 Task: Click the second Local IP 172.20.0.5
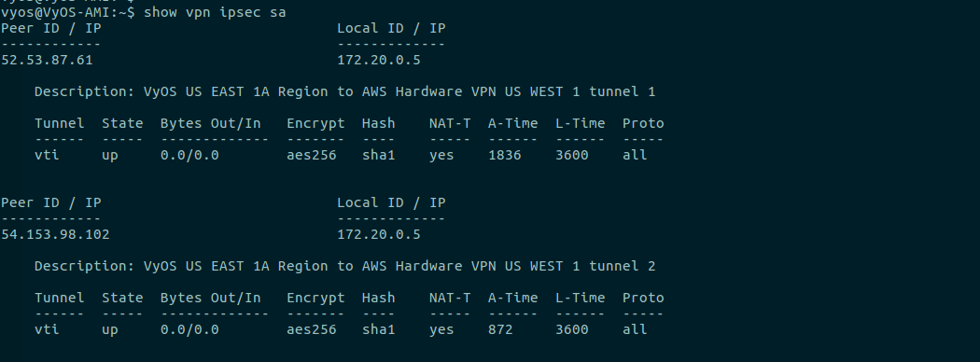tap(379, 234)
